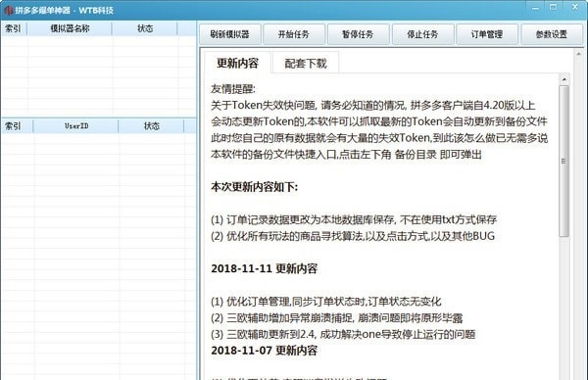588x380 pixels.
Task: Pause tasks using 暂停任务 button
Action: pyautogui.click(x=358, y=34)
